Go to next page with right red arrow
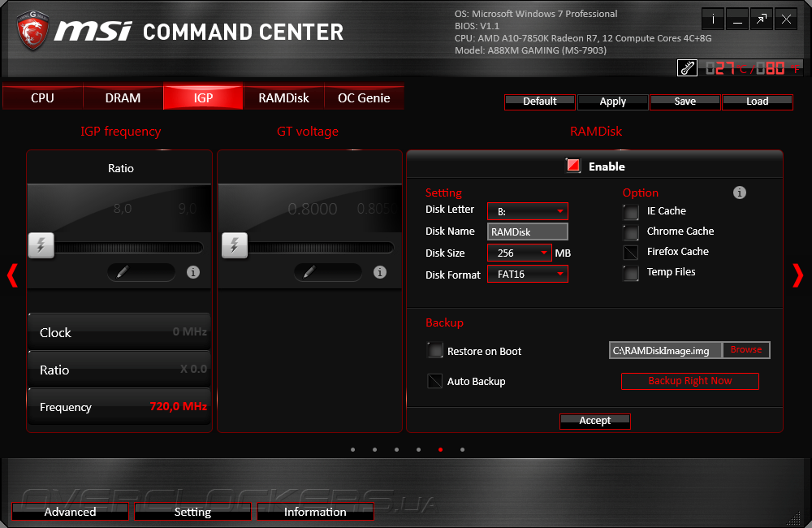Viewport: 812px width, 528px height. 798,275
